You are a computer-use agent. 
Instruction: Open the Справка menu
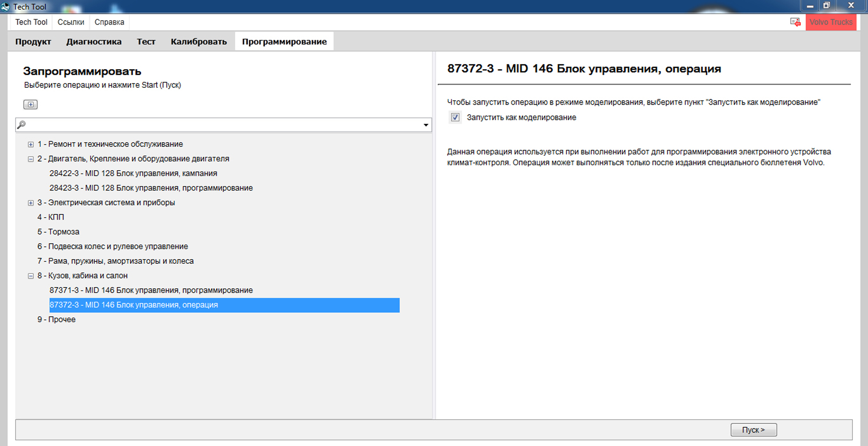click(109, 22)
